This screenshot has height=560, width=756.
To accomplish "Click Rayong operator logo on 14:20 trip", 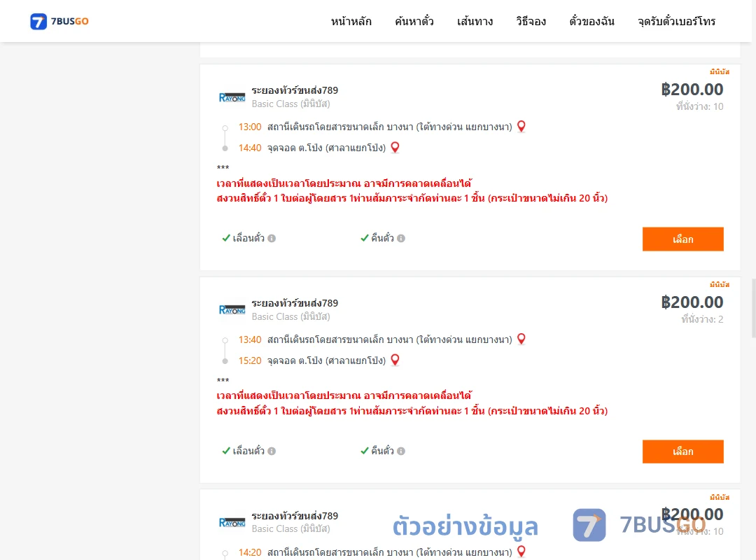I will pyautogui.click(x=232, y=522).
